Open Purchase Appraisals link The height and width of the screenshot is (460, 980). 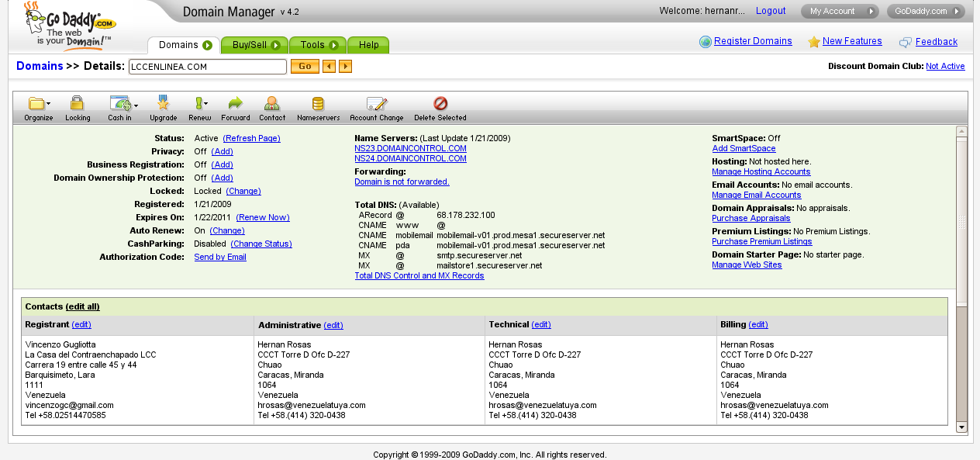[751, 218]
